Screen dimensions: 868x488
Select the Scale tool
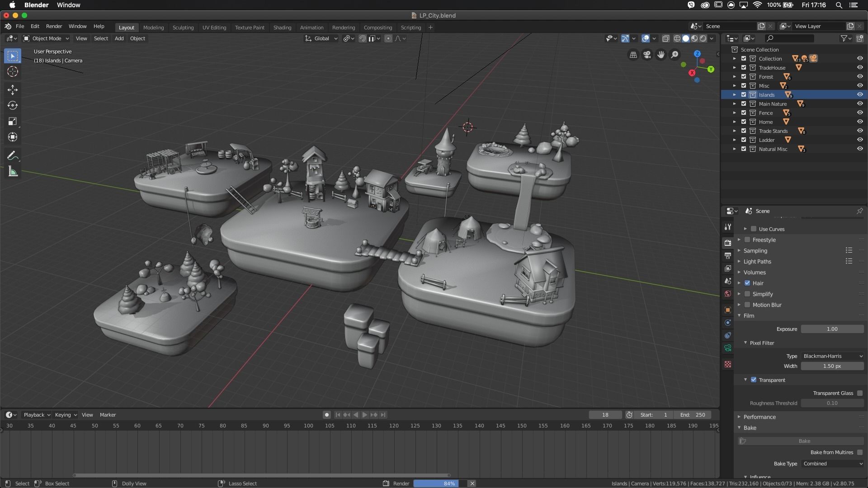tap(13, 121)
